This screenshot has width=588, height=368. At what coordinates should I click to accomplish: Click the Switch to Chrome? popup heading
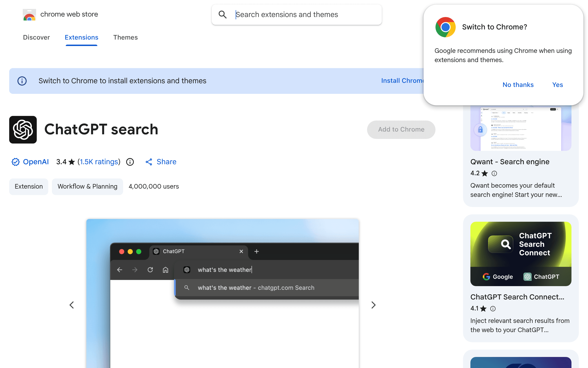(x=495, y=27)
